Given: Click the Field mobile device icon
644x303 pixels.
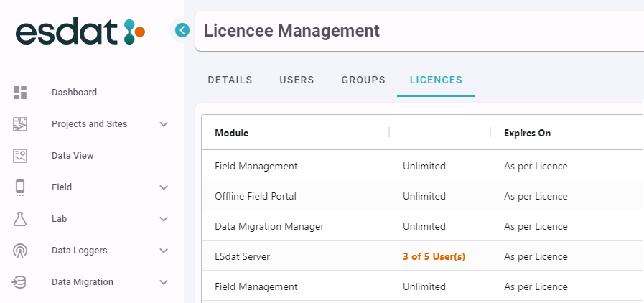Looking at the screenshot, I should pyautogui.click(x=19, y=187).
